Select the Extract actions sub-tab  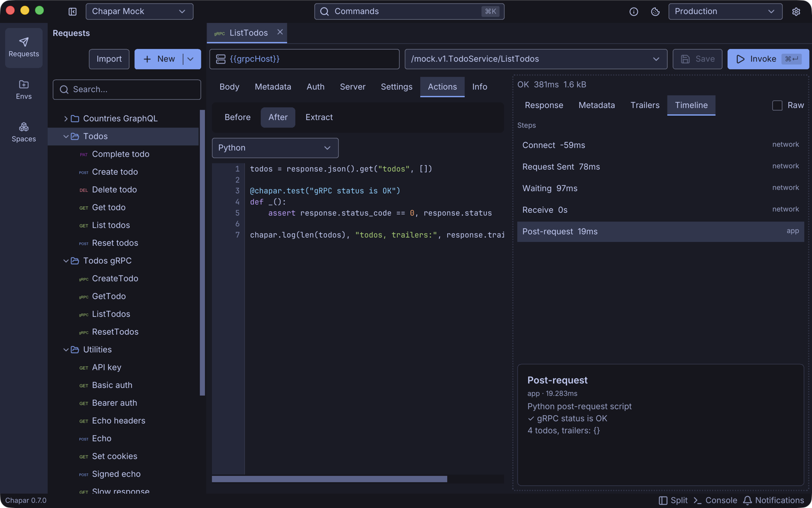[x=319, y=117]
